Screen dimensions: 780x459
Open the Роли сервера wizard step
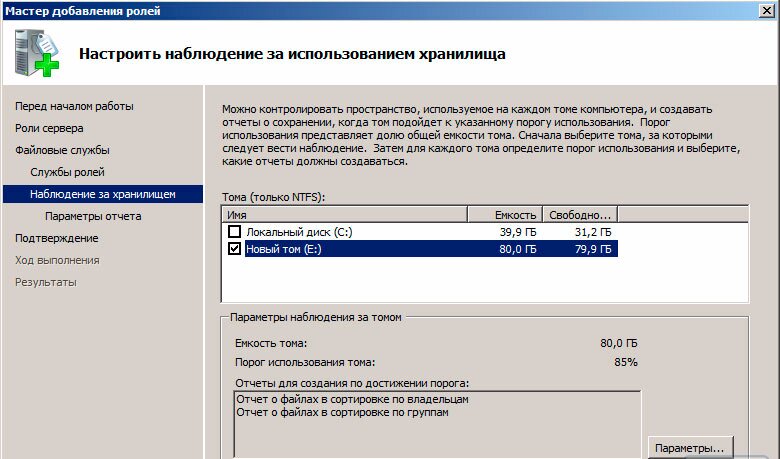49,128
